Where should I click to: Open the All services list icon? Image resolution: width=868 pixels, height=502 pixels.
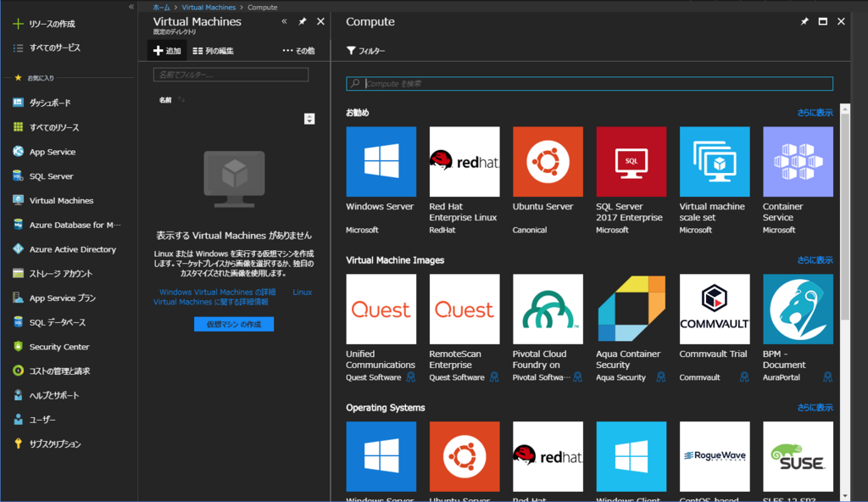(19, 48)
